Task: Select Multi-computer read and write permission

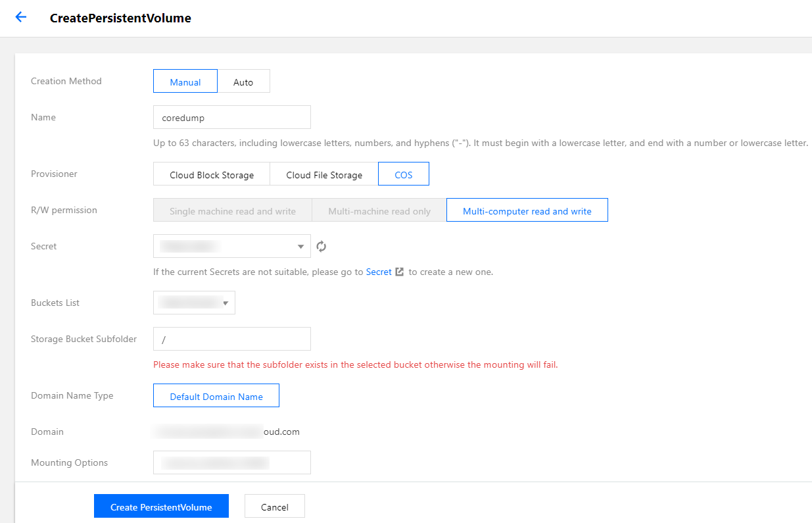Action: (x=527, y=211)
